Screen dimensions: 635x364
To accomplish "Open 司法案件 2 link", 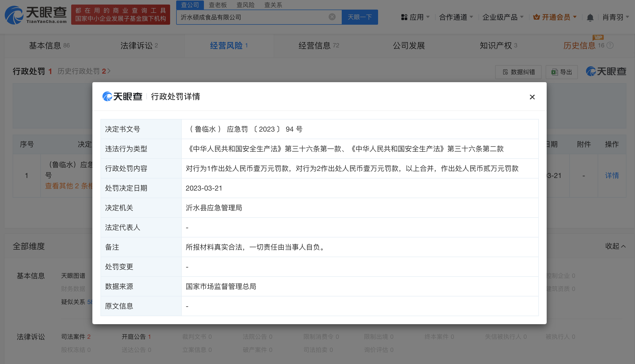I will pos(76,337).
